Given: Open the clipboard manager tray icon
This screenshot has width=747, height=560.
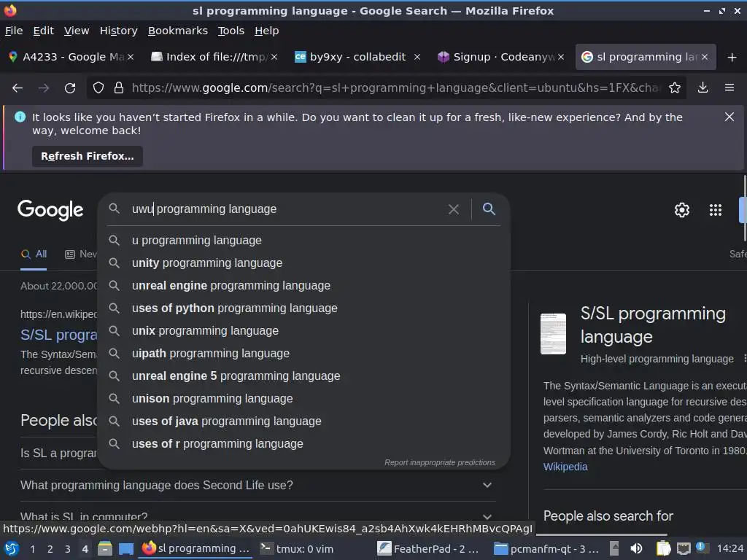Looking at the screenshot, I should point(663,548).
